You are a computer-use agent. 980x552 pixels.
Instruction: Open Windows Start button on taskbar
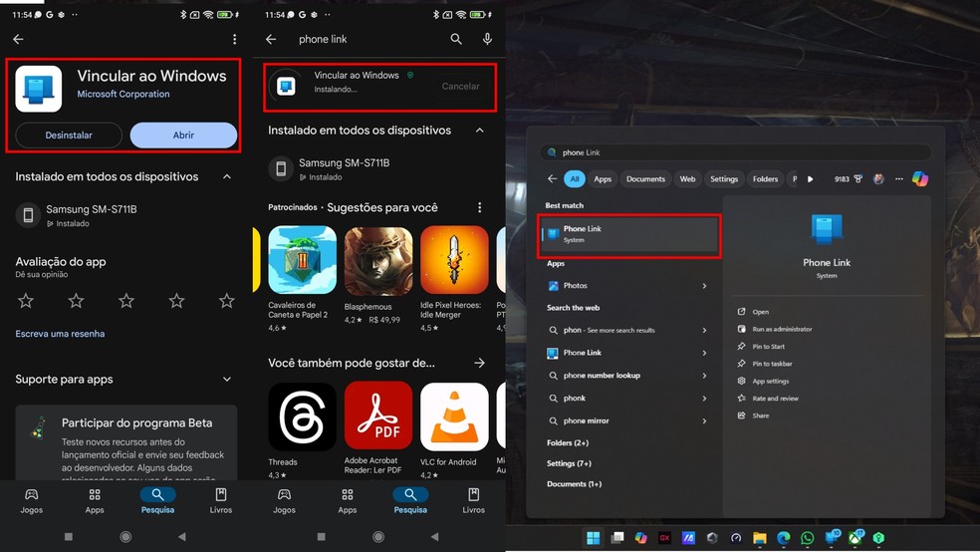click(x=593, y=538)
